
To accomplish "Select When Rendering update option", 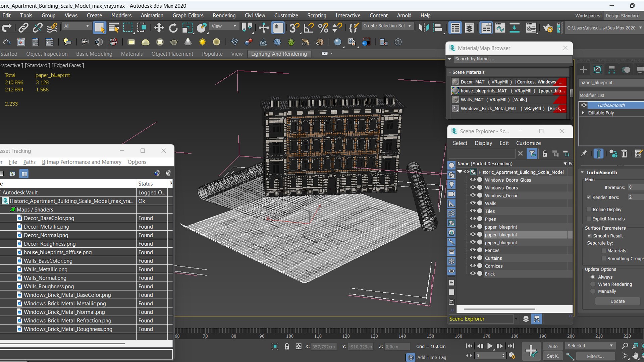I will point(593,284).
